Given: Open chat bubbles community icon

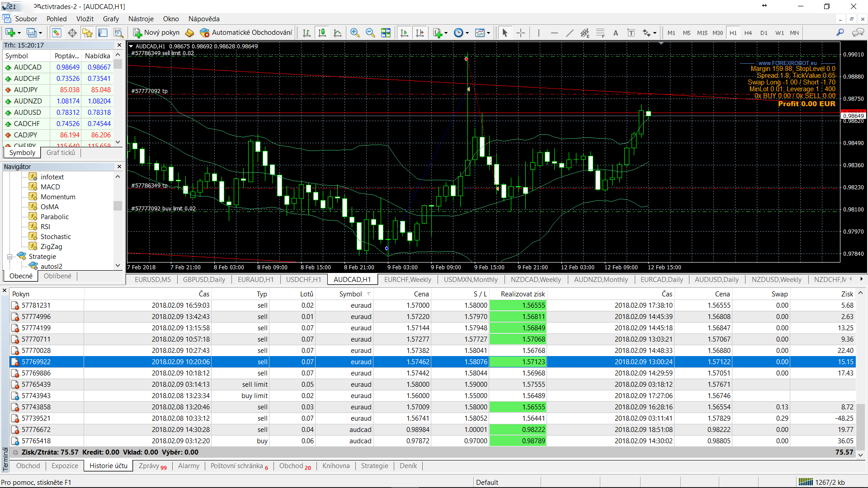Looking at the screenshot, I should 858,33.
